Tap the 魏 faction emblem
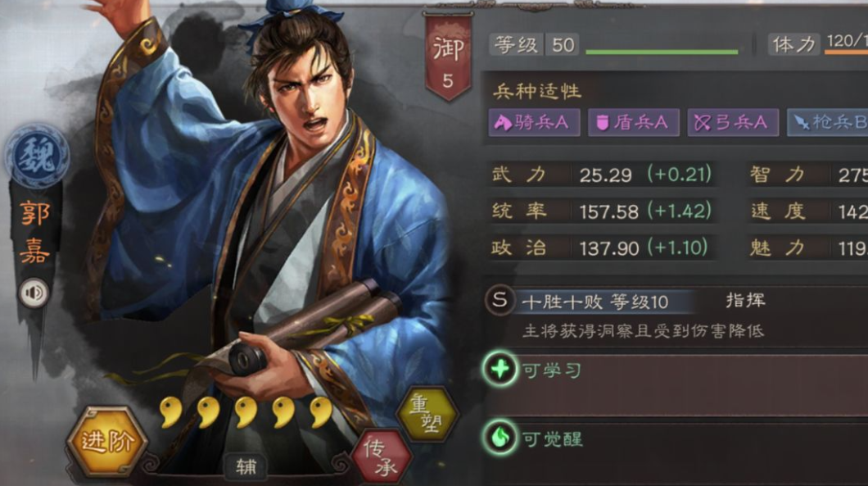This screenshot has width=868, height=486. click(x=37, y=156)
